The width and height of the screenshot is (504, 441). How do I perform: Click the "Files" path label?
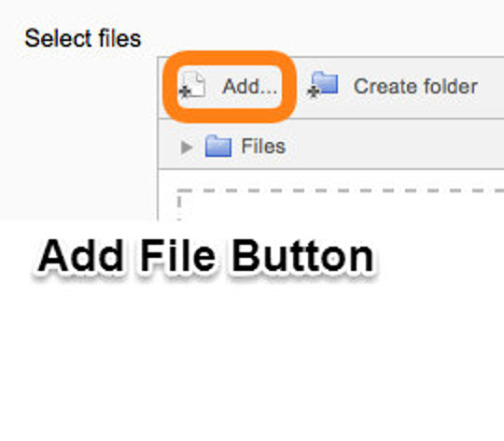[263, 147]
